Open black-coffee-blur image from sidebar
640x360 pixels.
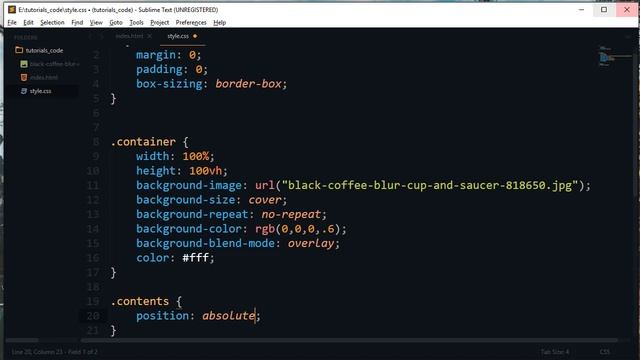(x=54, y=64)
